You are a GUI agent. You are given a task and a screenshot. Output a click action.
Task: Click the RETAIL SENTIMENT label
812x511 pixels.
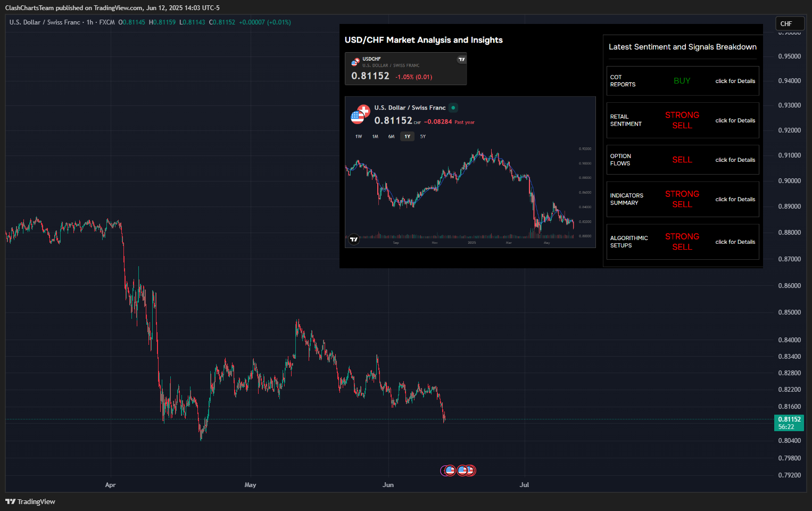626,120
